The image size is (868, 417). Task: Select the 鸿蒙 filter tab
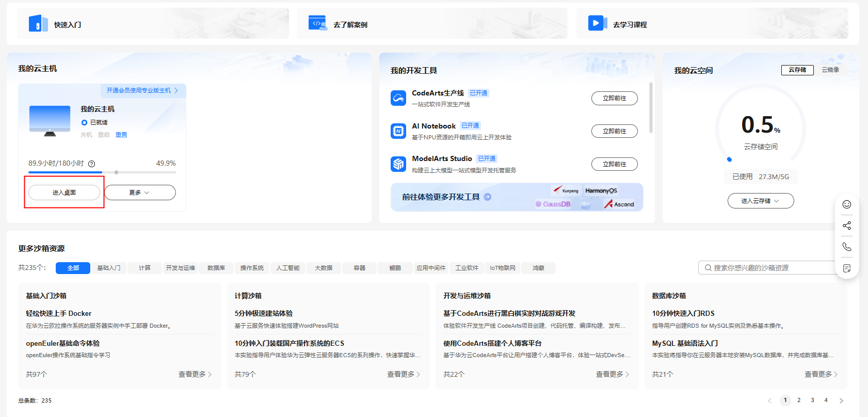point(539,268)
